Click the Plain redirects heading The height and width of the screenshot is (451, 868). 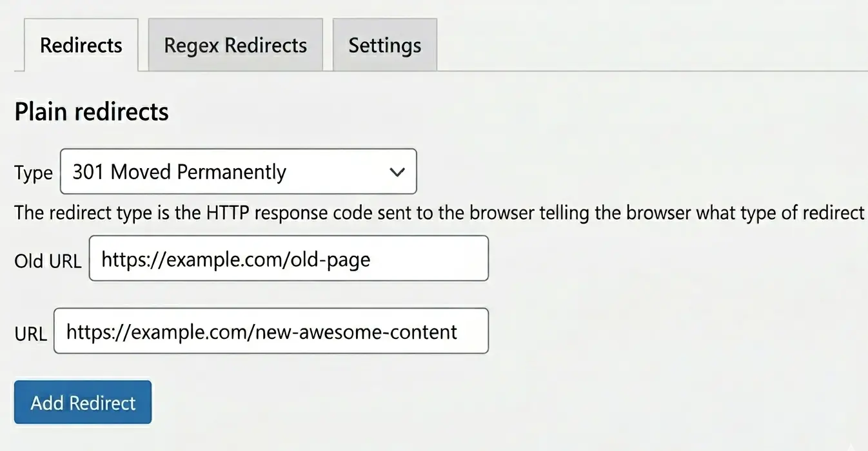click(90, 111)
